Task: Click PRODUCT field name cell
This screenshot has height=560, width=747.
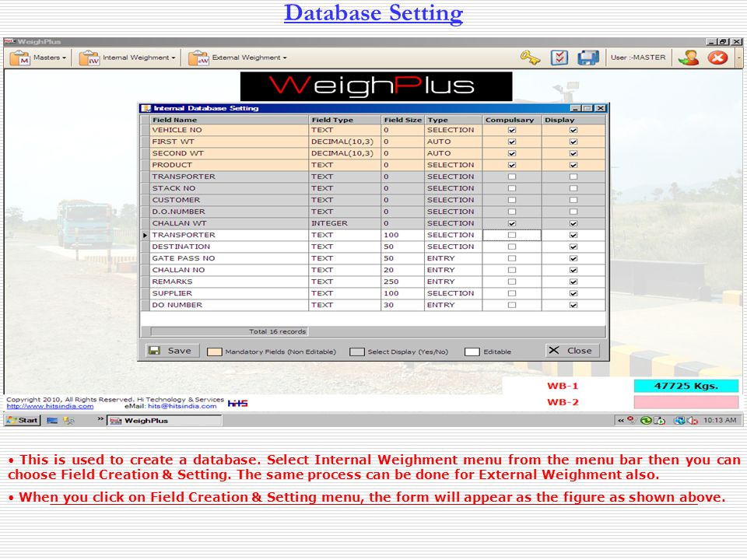Action: pos(229,165)
